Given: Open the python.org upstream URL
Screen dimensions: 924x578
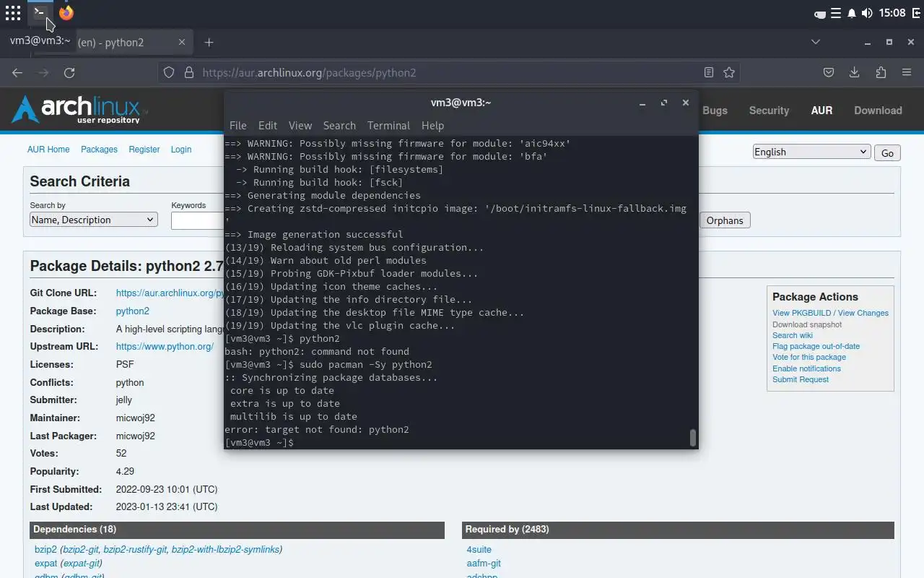Looking at the screenshot, I should pos(165,347).
